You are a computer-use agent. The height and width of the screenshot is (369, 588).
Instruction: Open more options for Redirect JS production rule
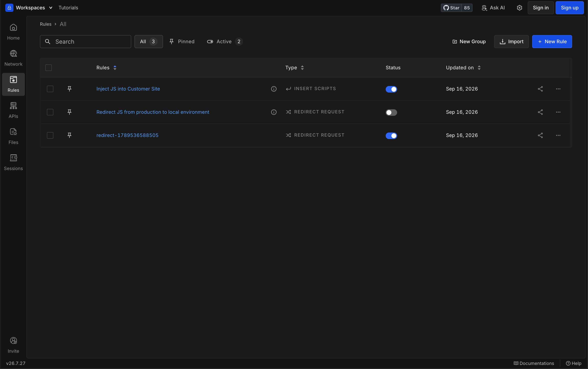tap(558, 112)
